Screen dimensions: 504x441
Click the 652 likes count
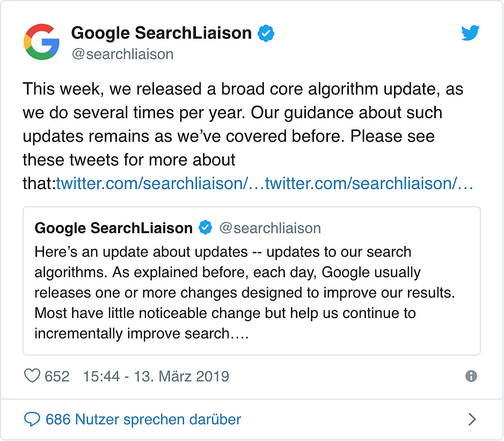coord(57,376)
